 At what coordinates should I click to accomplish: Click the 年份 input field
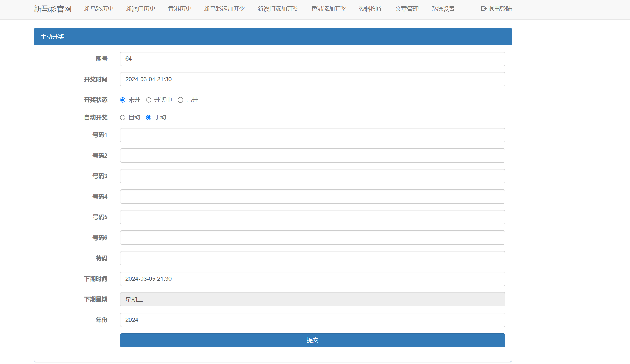(x=312, y=320)
